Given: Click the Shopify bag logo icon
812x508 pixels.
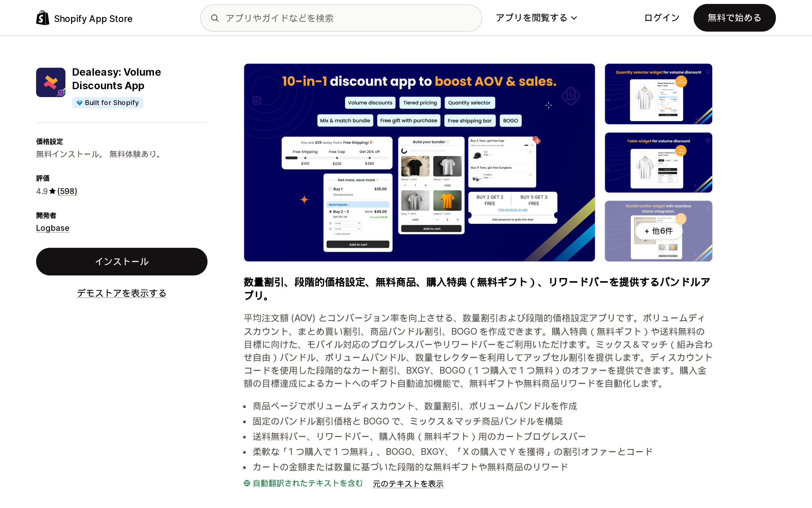Looking at the screenshot, I should coord(43,18).
